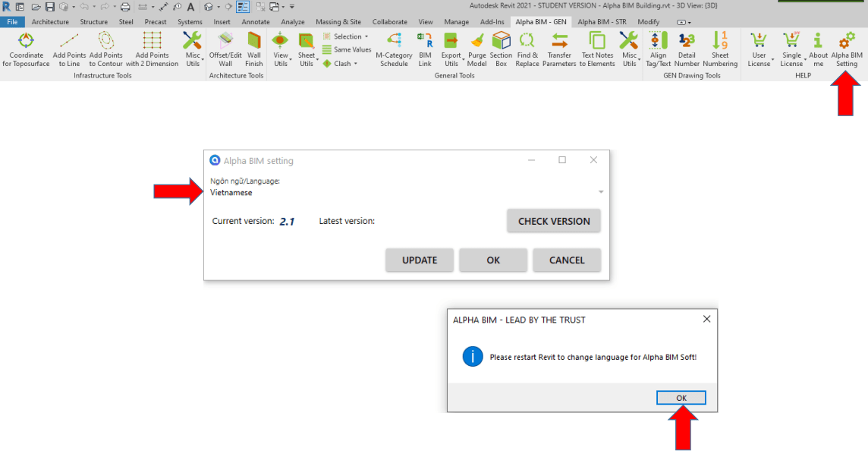This screenshot has width=868, height=451.
Task: Expand the Infrastructure Misc Utils dropdown
Action: point(193,49)
